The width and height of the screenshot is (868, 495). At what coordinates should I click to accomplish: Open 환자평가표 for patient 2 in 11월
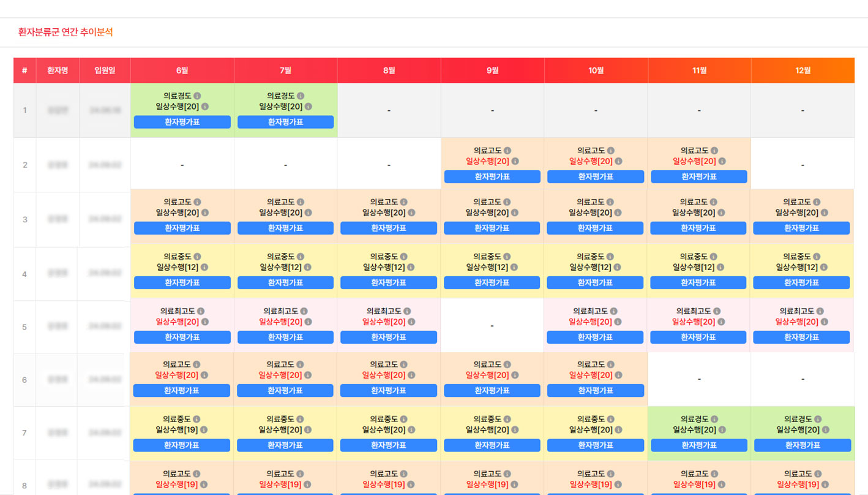[699, 176]
